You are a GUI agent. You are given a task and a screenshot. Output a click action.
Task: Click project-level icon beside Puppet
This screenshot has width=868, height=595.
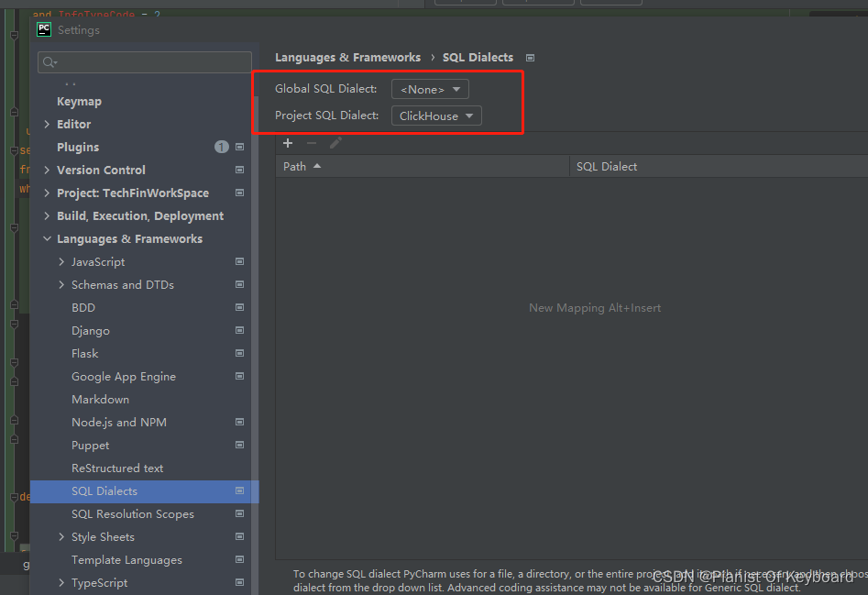point(240,445)
